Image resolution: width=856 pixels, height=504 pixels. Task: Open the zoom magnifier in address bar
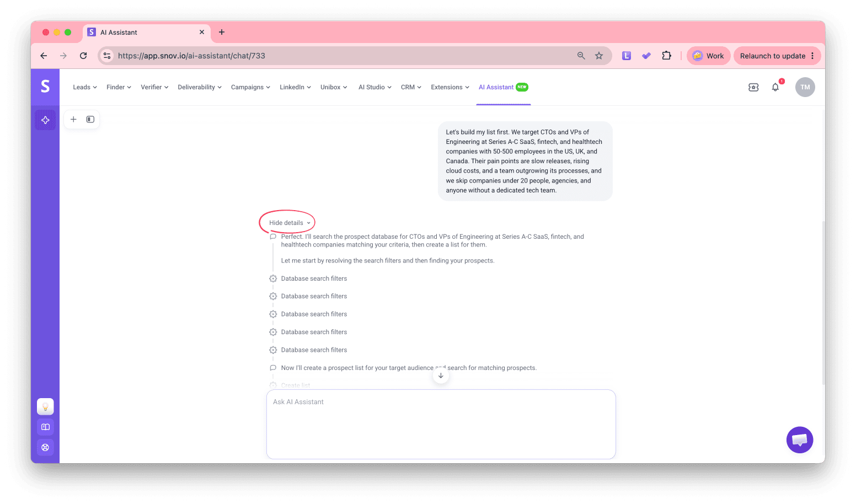click(581, 56)
